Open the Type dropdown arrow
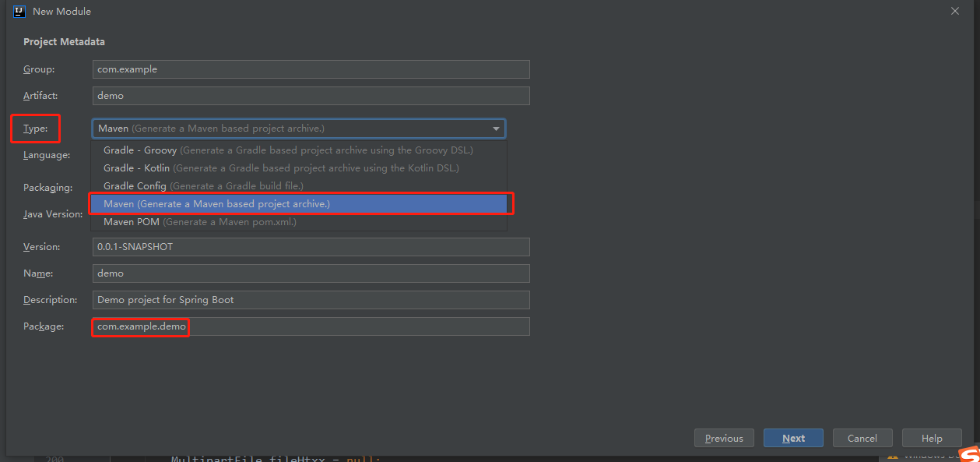The image size is (980, 462). click(x=496, y=129)
